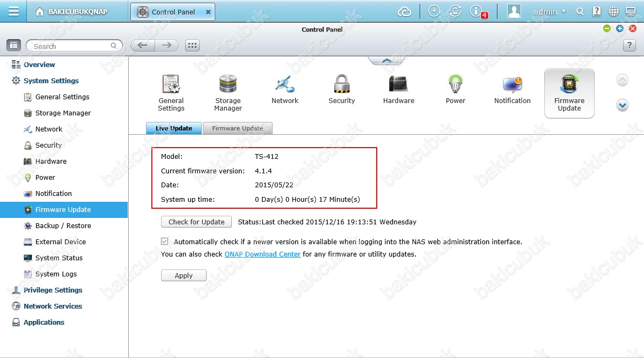Viewport: 644px width, 358px height.
Task: Open Network large icon
Action: [x=285, y=89]
